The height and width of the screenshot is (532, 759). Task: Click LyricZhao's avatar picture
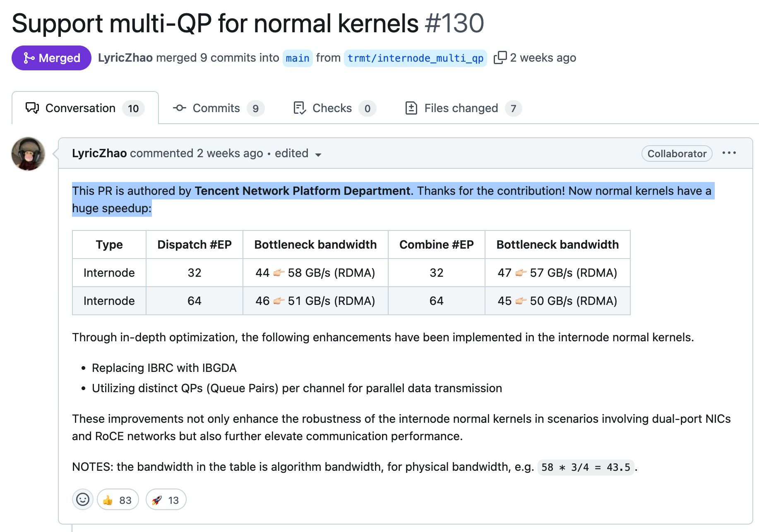tap(28, 154)
